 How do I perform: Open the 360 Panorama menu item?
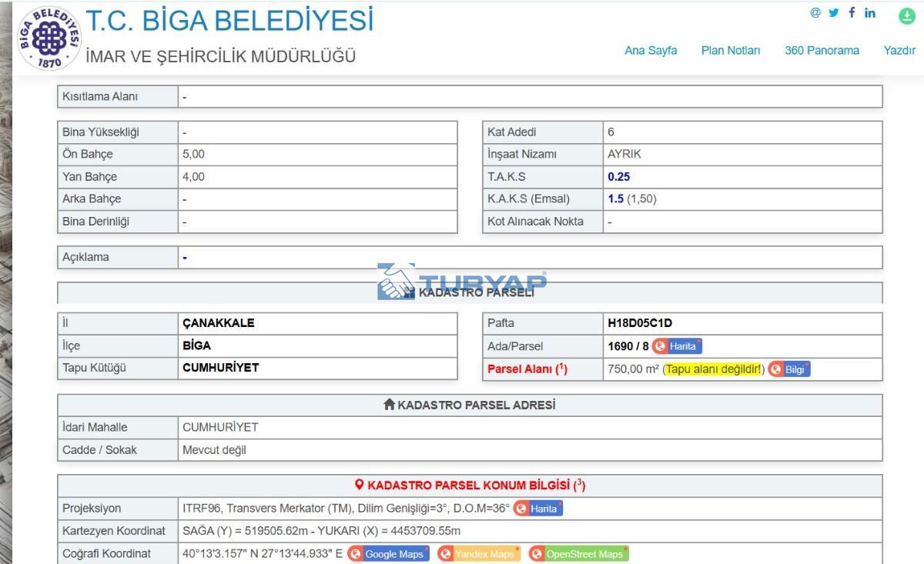822,51
